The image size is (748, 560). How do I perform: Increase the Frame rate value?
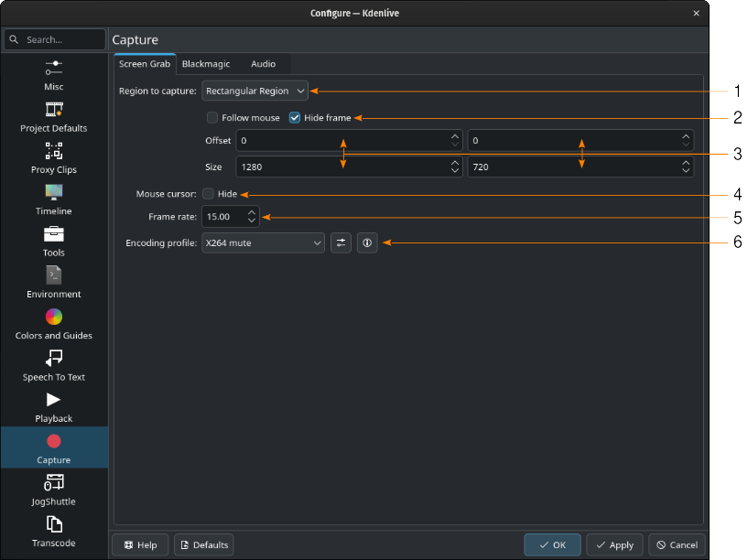click(x=252, y=212)
